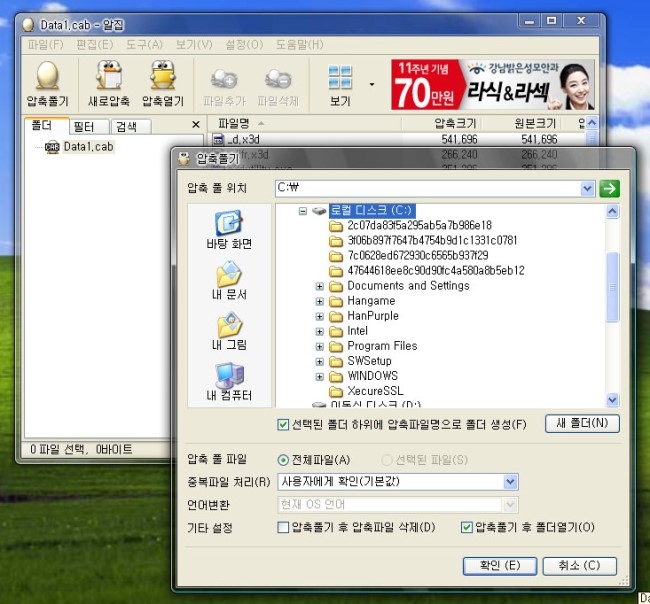Expand the Program Files folder tree node
The height and width of the screenshot is (604, 650).
tap(320, 346)
